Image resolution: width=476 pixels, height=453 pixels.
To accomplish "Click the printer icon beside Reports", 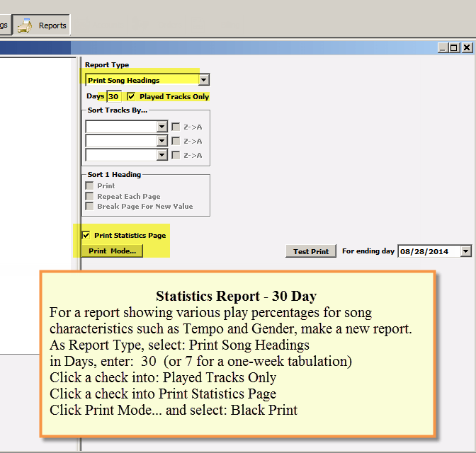I will (25, 25).
